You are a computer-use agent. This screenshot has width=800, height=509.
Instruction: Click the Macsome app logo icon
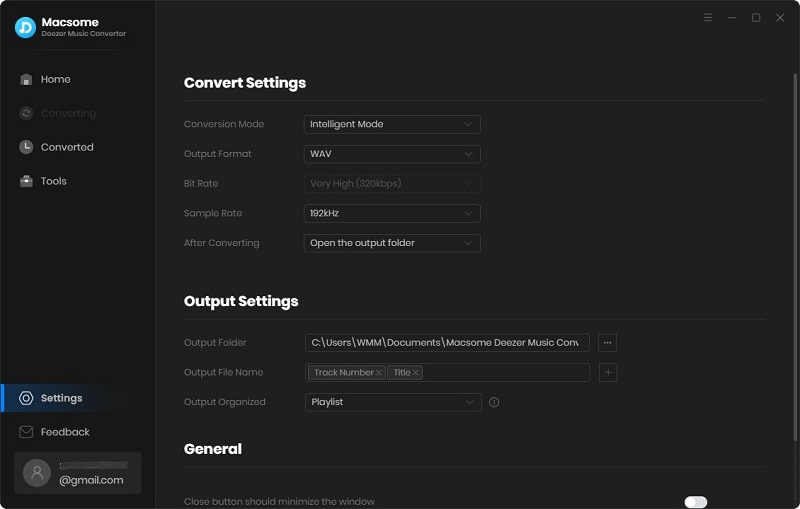click(x=25, y=28)
